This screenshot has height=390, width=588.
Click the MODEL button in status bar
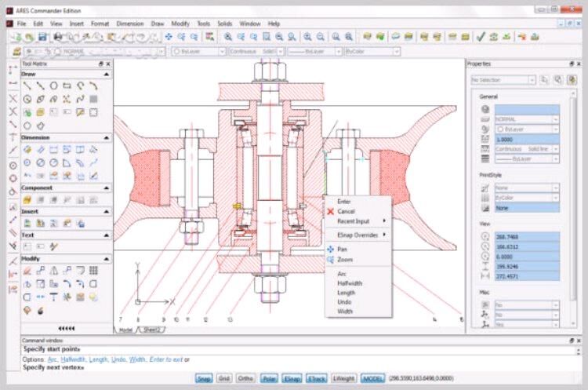click(x=372, y=379)
